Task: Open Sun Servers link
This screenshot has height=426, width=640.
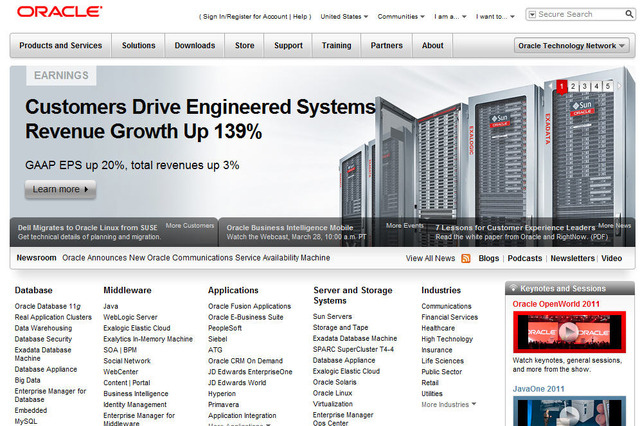Action: pyautogui.click(x=332, y=316)
